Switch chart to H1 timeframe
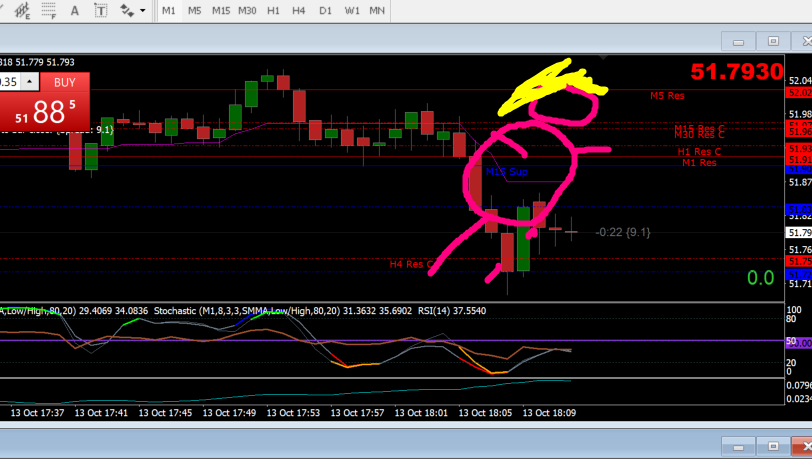Viewport: 812px width, 459px height. coord(273,10)
